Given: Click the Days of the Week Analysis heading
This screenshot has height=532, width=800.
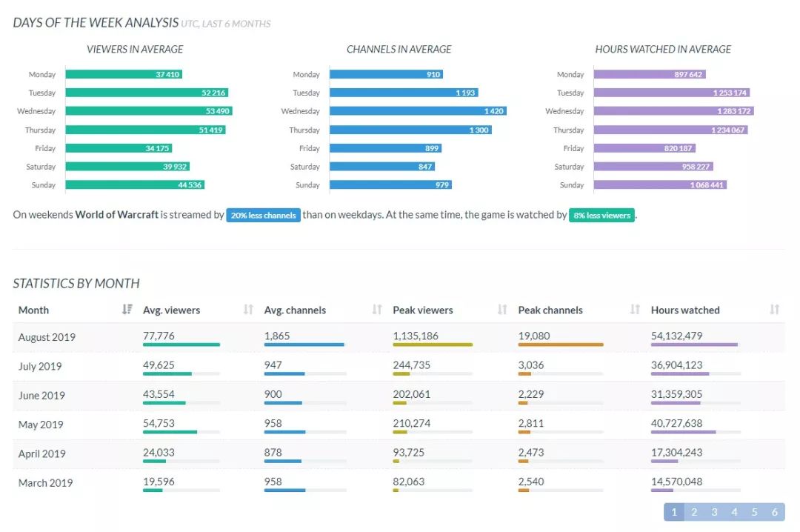Looking at the screenshot, I should click(x=96, y=23).
